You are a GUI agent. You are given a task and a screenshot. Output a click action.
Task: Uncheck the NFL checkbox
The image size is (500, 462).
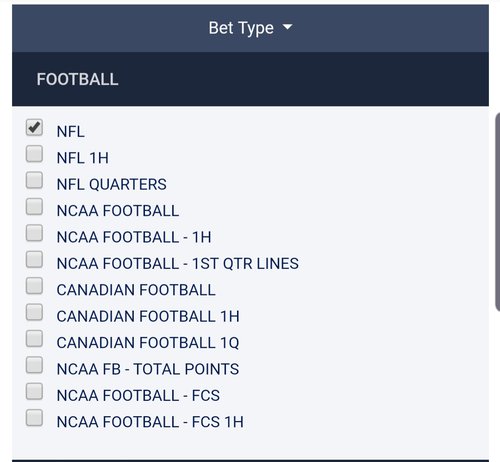click(x=34, y=128)
